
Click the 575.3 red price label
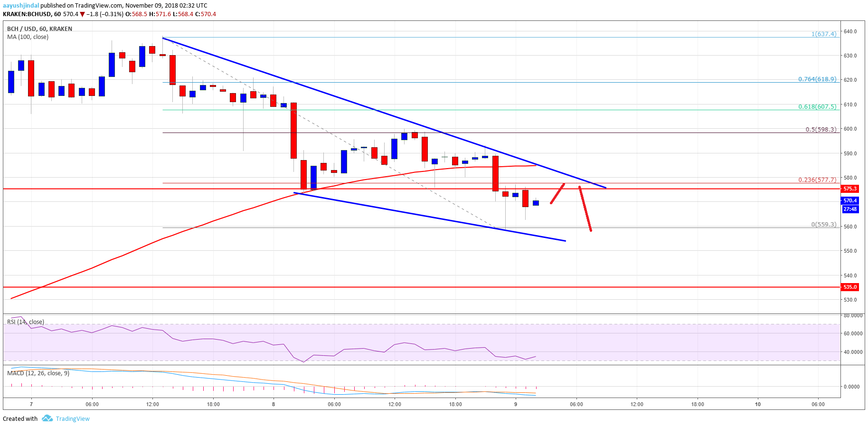tap(849, 189)
